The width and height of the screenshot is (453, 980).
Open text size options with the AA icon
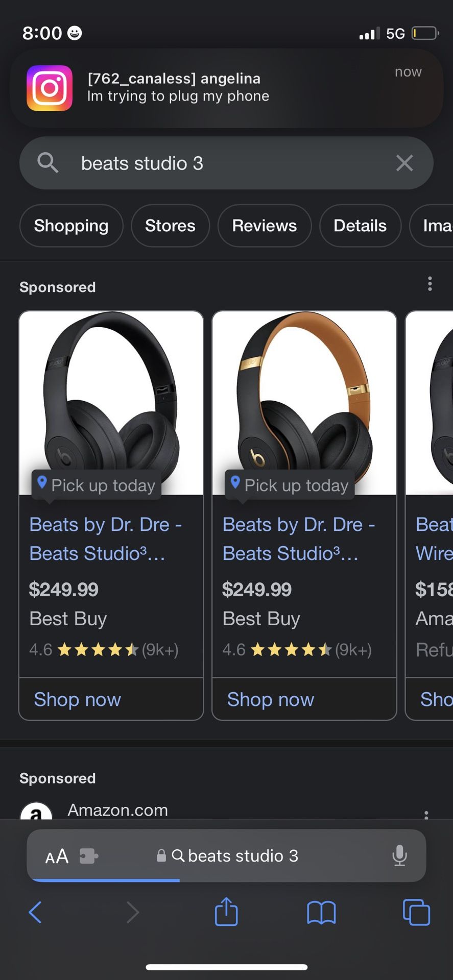pos(57,856)
